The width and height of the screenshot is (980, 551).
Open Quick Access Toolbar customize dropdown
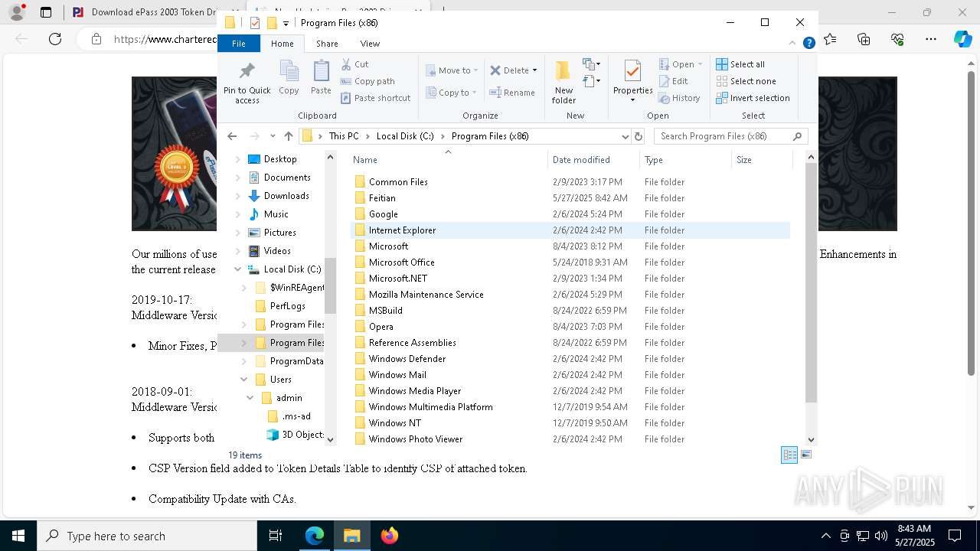(x=286, y=23)
